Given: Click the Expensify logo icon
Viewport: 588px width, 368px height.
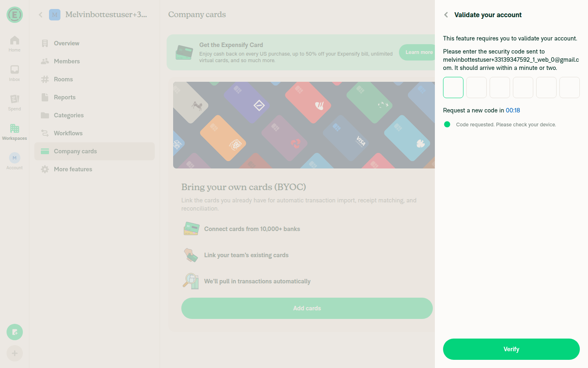Looking at the screenshot, I should 15,15.
